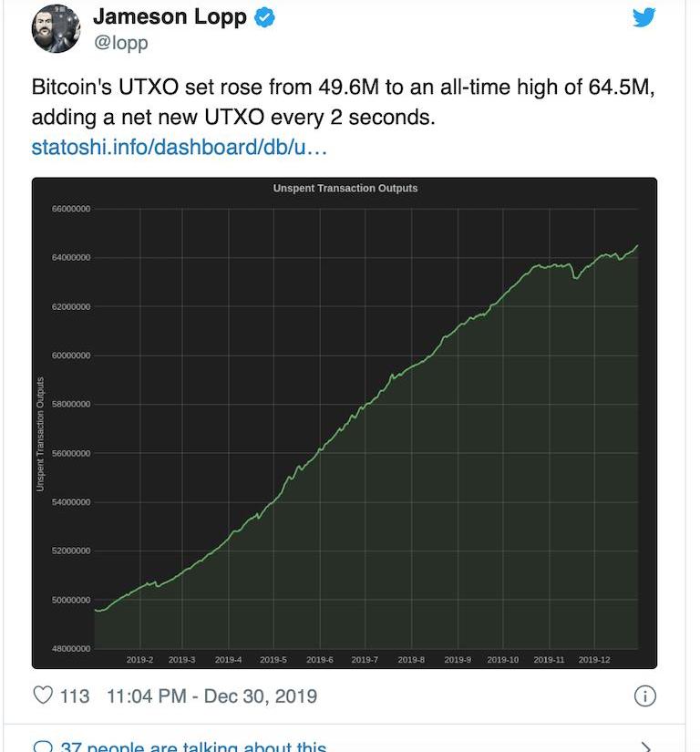Click the 113 likes count
Viewport: 700px width, 752px height.
click(75, 696)
